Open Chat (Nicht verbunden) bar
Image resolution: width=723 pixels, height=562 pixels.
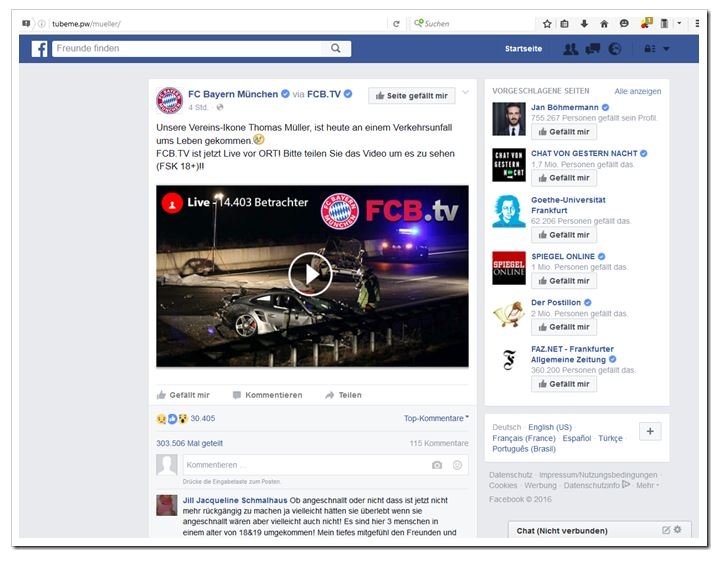[x=599, y=531]
